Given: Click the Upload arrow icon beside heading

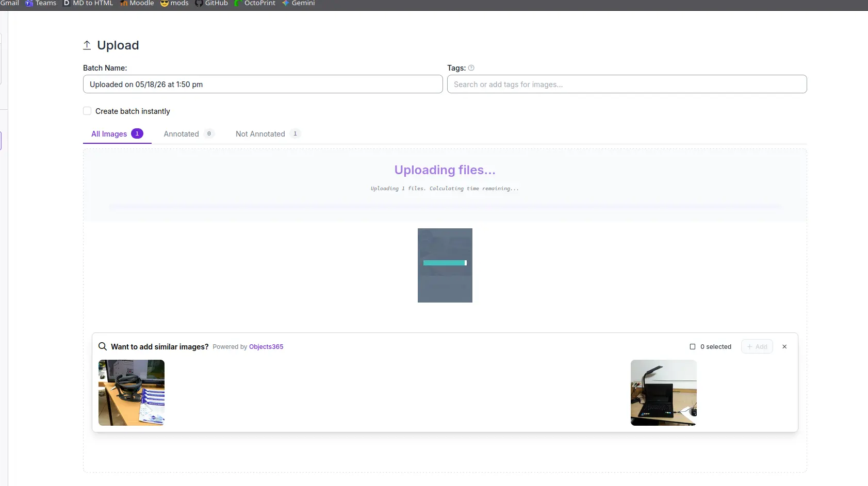Looking at the screenshot, I should (87, 45).
